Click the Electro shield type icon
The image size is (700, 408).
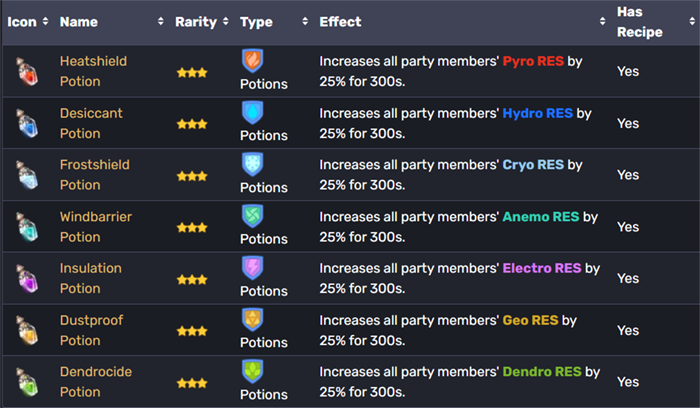252,268
